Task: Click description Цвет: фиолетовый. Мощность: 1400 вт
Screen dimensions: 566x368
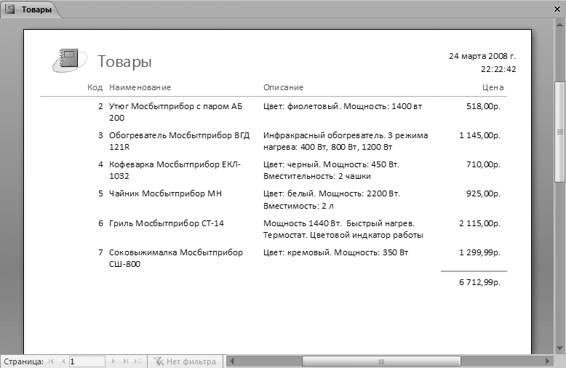Action: [343, 106]
